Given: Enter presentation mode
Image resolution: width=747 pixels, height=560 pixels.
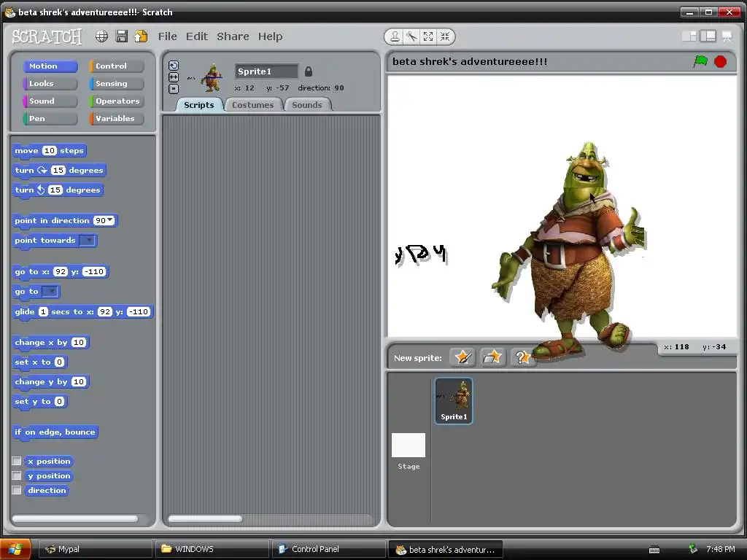Looking at the screenshot, I should click(x=727, y=36).
